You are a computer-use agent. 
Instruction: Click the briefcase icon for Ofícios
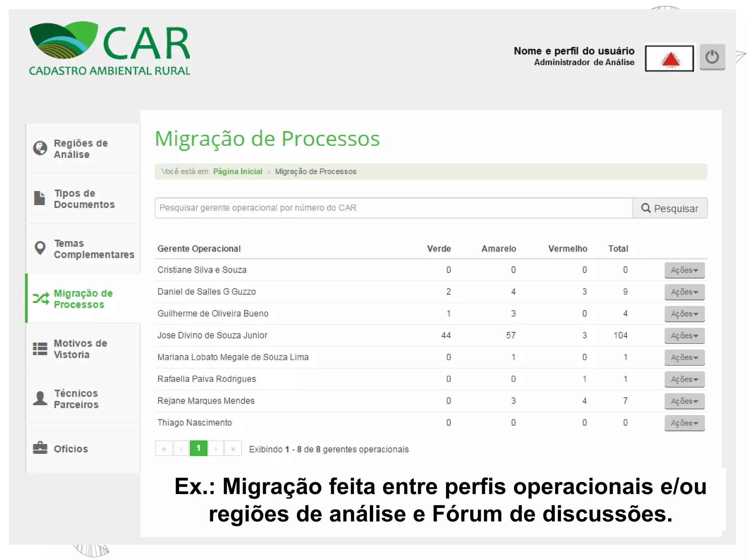click(x=40, y=448)
